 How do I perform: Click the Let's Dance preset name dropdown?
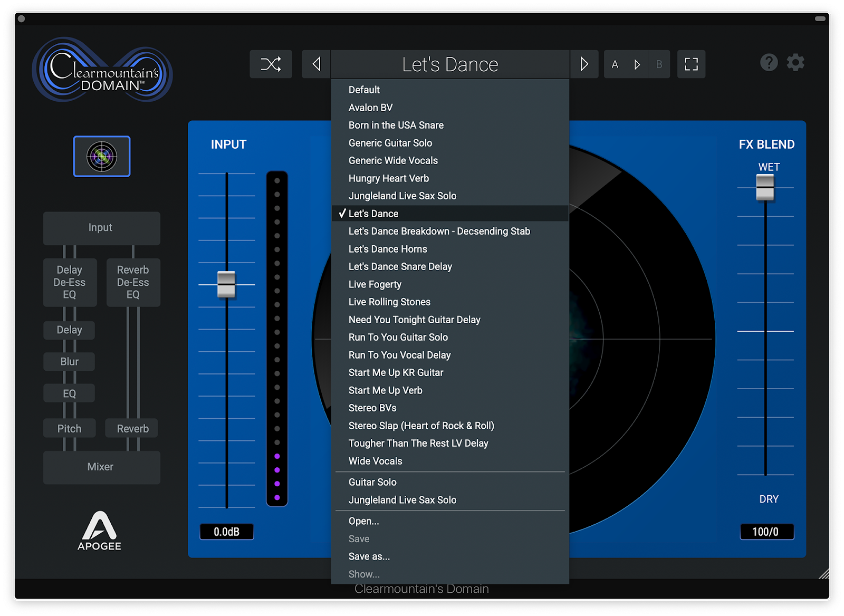click(450, 64)
